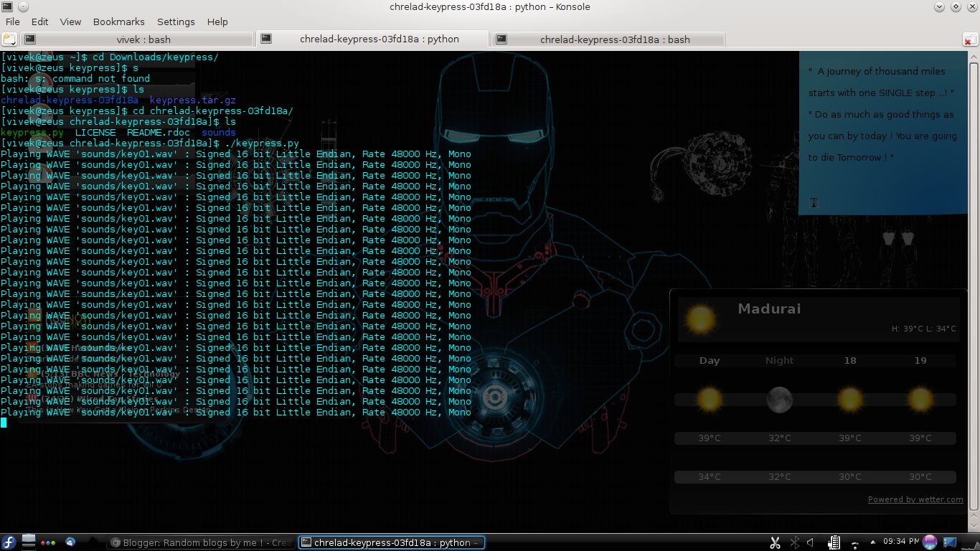Click the three colored dots activities icon

(49, 543)
